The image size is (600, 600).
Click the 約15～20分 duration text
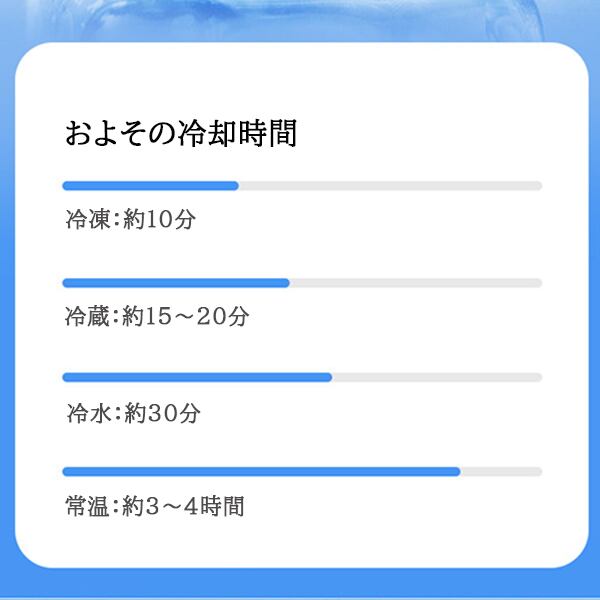(x=186, y=317)
